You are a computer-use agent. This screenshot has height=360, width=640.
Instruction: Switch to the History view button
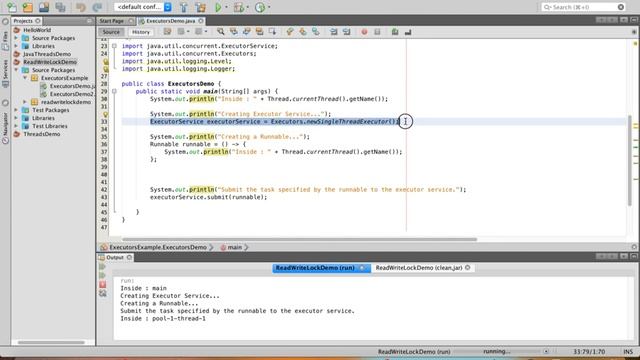[x=141, y=32]
